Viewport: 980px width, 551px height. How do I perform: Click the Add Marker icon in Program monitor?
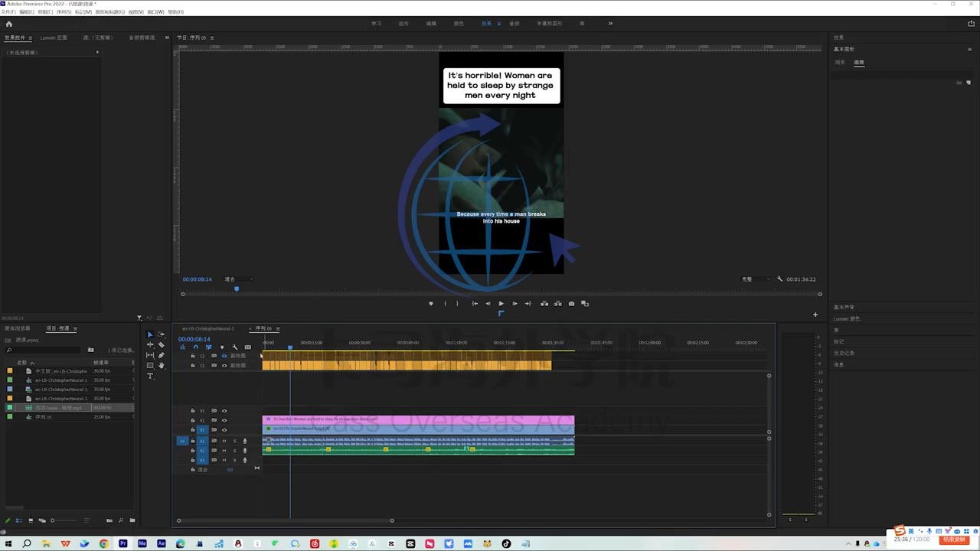tap(430, 304)
